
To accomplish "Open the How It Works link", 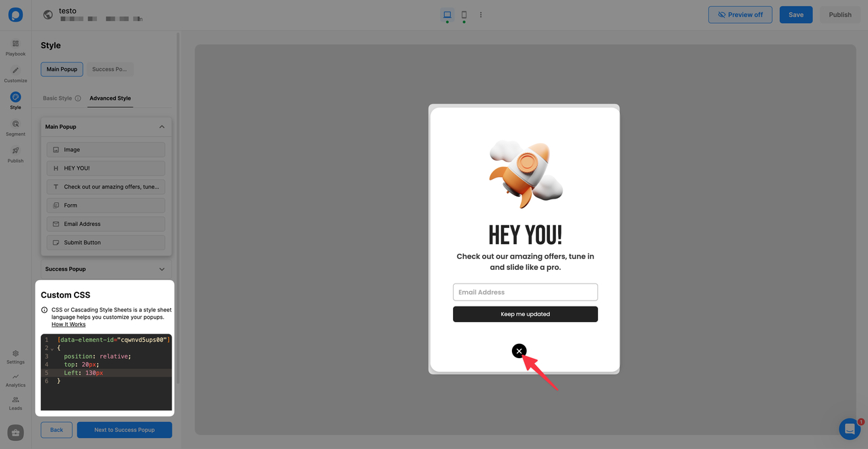I will pyautogui.click(x=68, y=324).
